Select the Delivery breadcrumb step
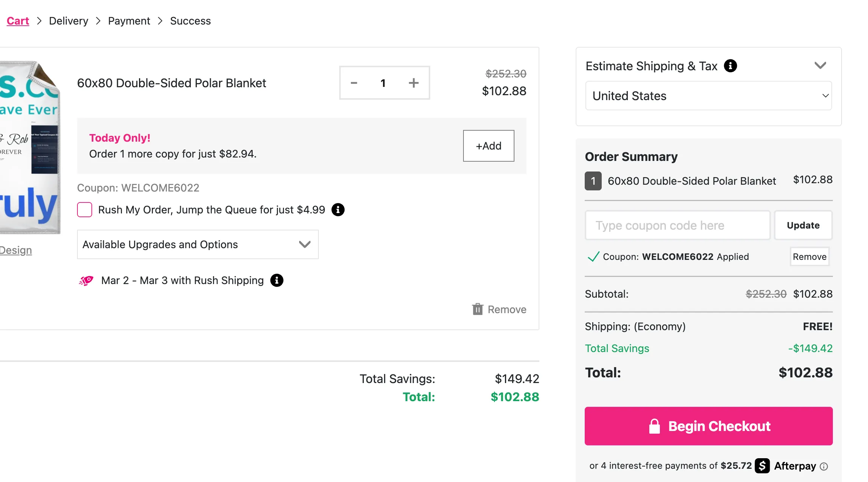This screenshot has height=482, width=868. (x=68, y=21)
